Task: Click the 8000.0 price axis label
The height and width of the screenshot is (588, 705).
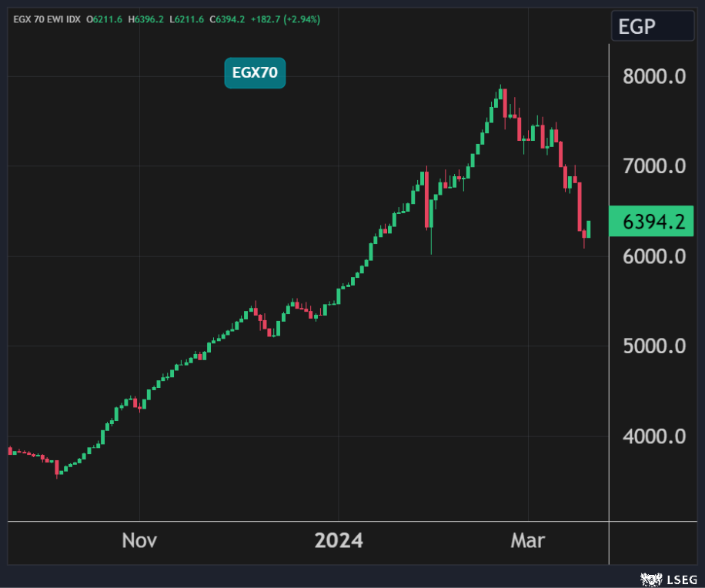Action: click(x=653, y=76)
